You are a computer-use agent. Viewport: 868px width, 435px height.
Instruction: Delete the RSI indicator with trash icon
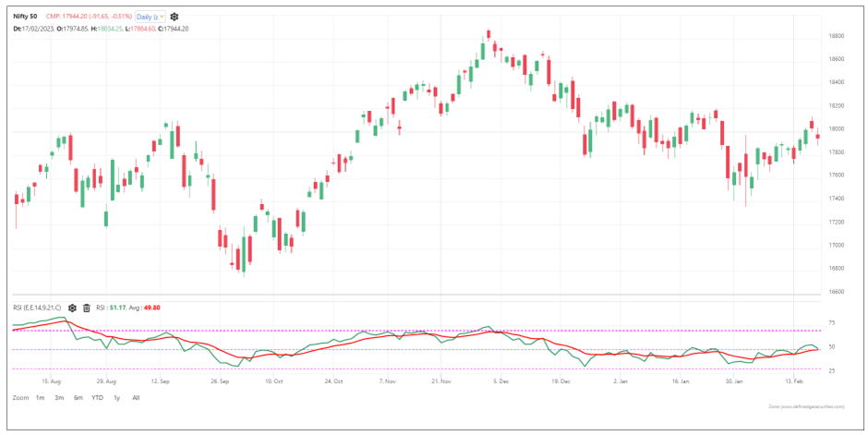[x=86, y=308]
